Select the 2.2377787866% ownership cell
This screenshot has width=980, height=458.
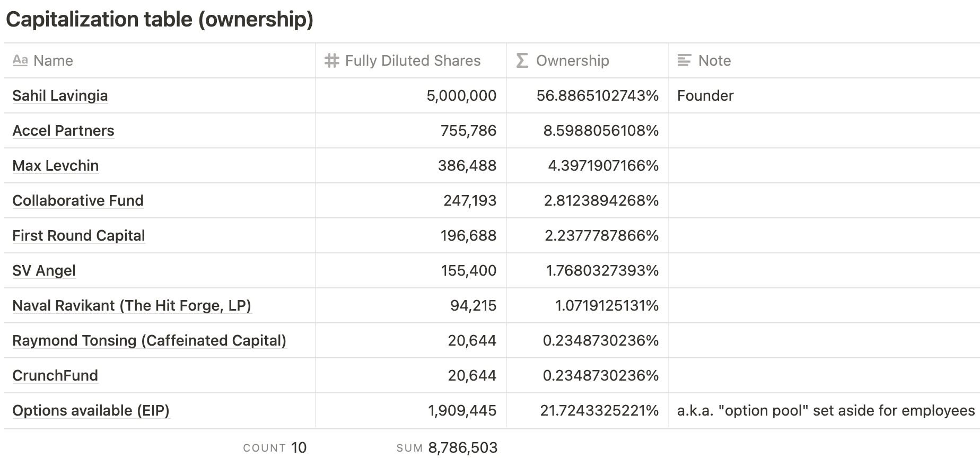(x=588, y=235)
